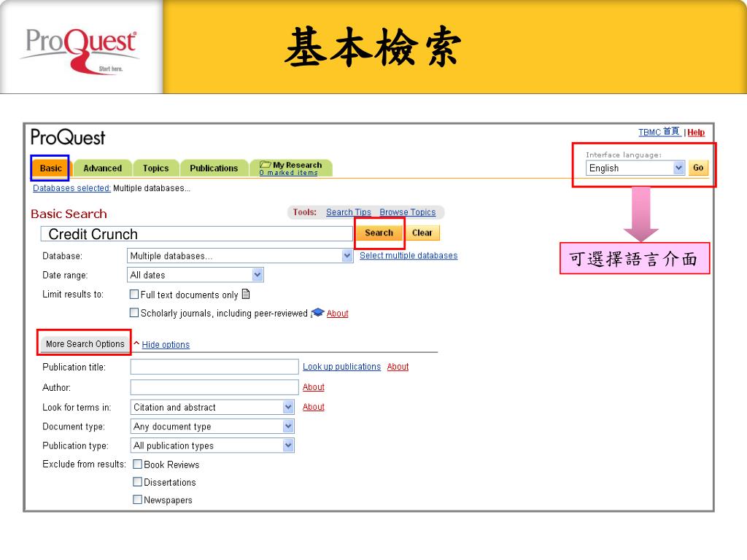The width and height of the screenshot is (747, 560).
Task: Exclude Newspapers from results
Action: click(x=138, y=499)
